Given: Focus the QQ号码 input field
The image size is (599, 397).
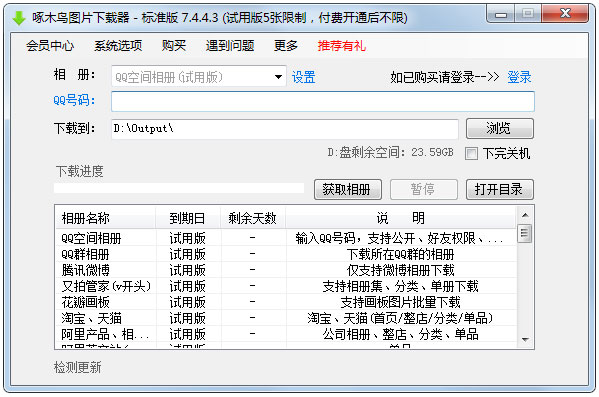Looking at the screenshot, I should click(x=323, y=102).
